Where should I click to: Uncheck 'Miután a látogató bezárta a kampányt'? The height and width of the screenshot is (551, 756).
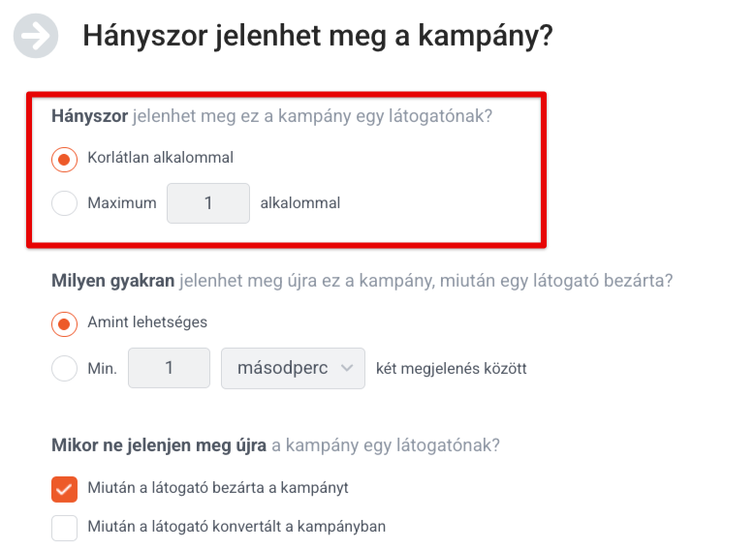[64, 489]
